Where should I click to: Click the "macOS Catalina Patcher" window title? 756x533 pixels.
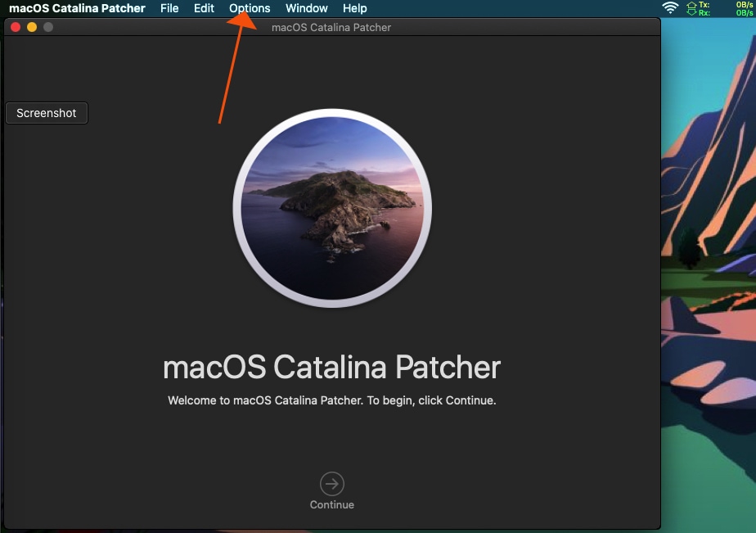pyautogui.click(x=331, y=28)
